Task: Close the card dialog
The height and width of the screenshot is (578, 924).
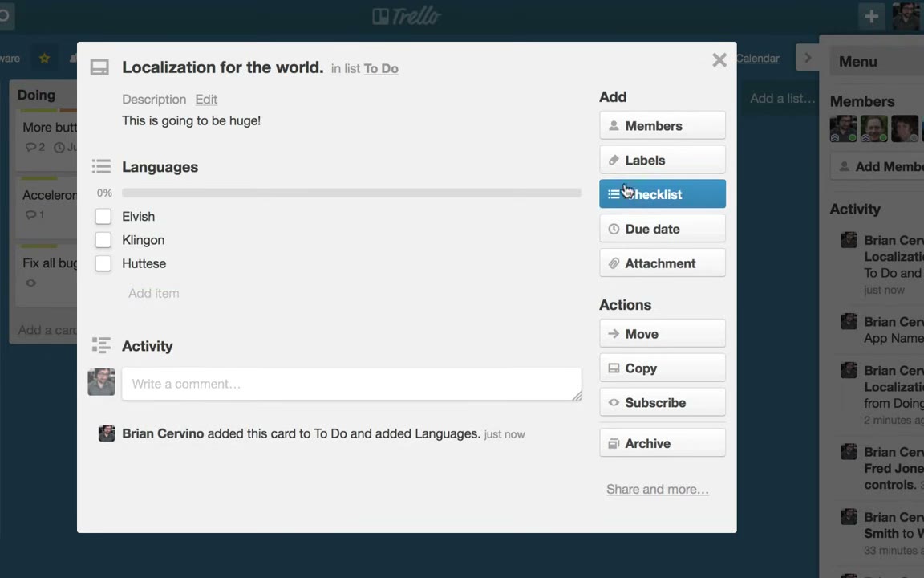Action: [x=719, y=59]
